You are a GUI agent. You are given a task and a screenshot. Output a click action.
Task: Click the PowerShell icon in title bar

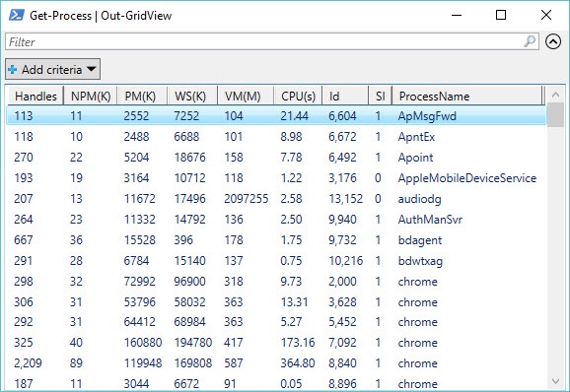(17, 15)
